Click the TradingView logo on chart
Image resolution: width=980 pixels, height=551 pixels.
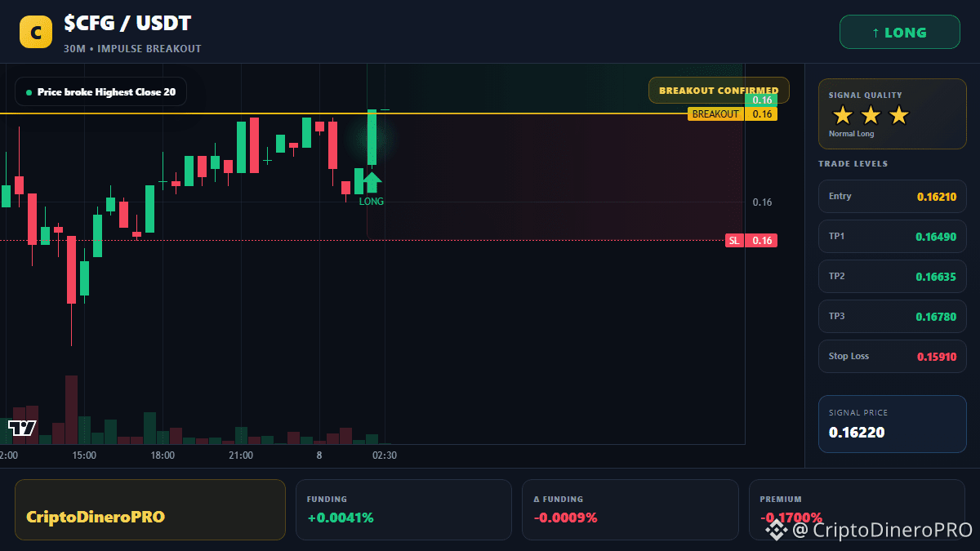[22, 427]
